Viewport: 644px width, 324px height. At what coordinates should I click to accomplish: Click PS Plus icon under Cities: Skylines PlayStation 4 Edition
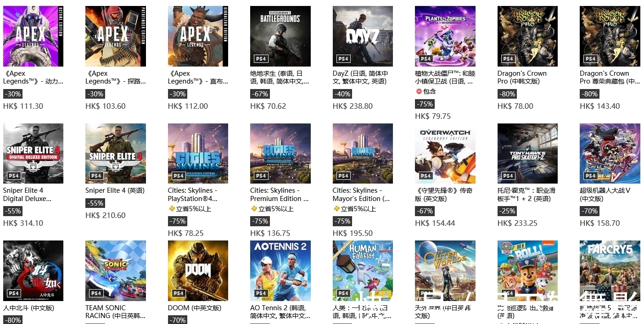[172, 209]
